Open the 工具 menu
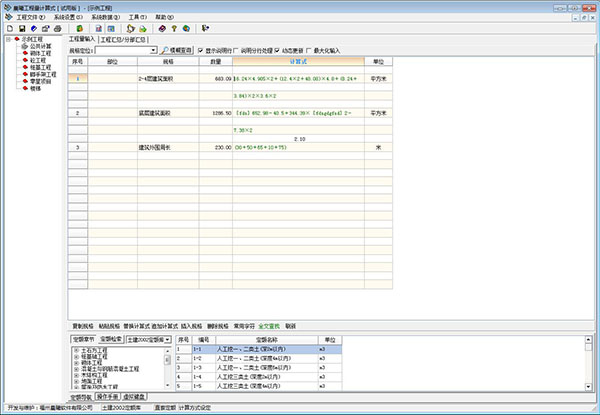600x415 pixels. point(138,17)
